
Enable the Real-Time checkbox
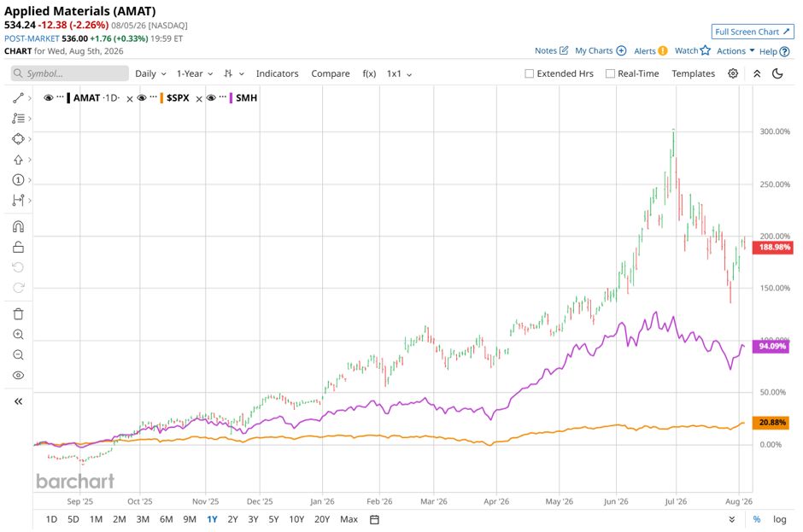(x=610, y=73)
